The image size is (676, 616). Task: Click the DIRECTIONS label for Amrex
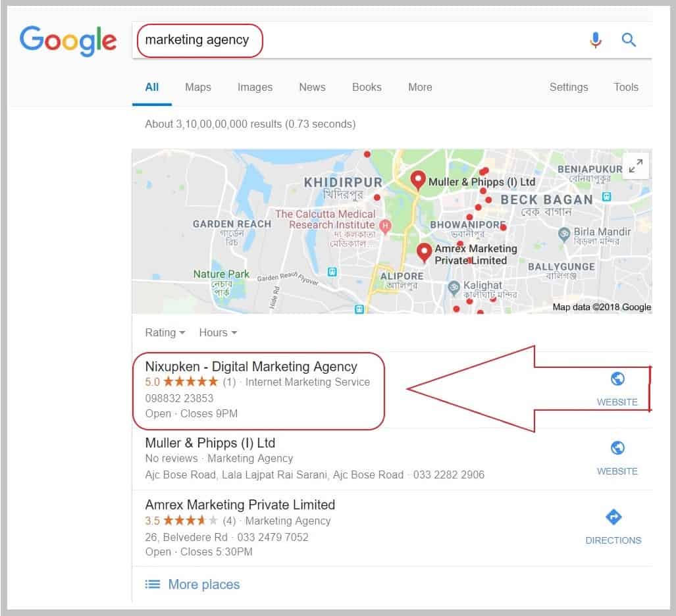pyautogui.click(x=613, y=540)
